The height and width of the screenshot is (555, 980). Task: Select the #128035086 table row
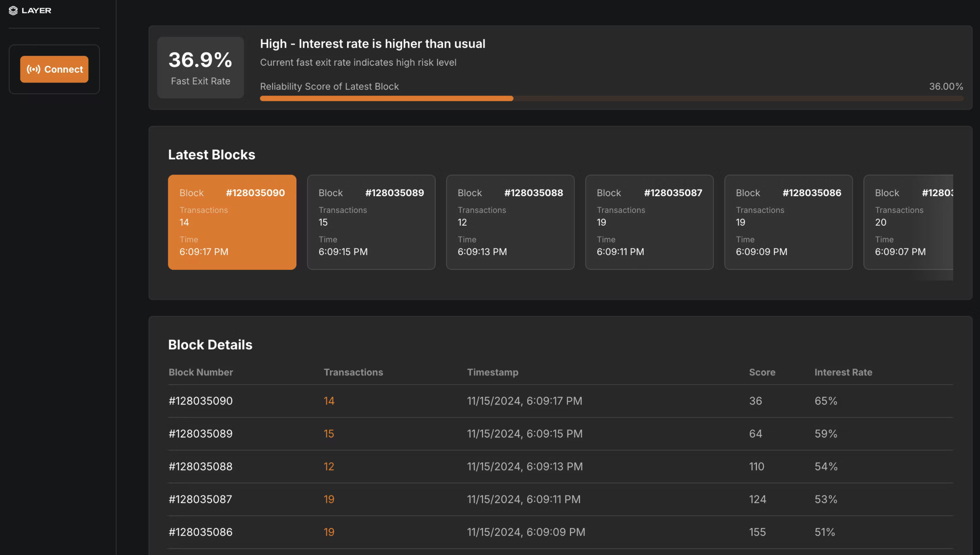coord(200,532)
